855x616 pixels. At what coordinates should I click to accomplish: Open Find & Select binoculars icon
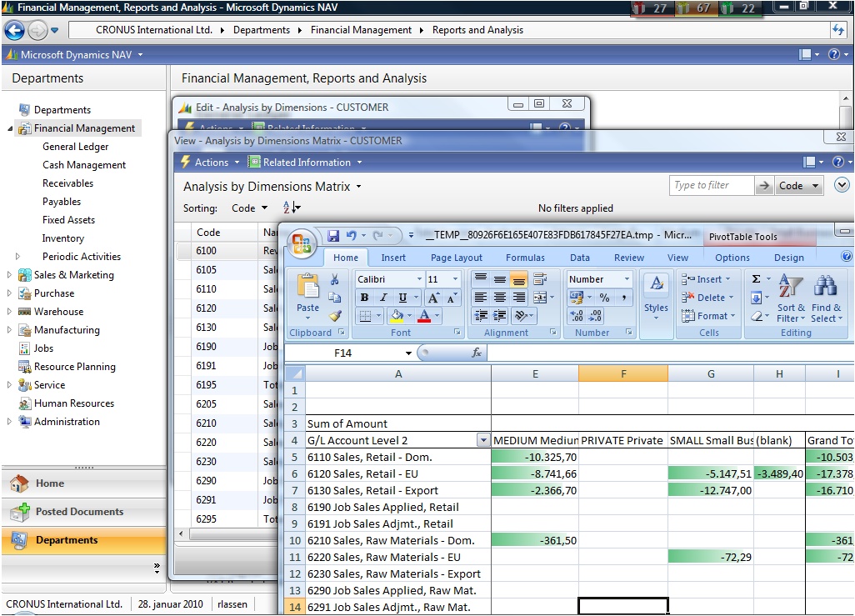[x=826, y=298]
